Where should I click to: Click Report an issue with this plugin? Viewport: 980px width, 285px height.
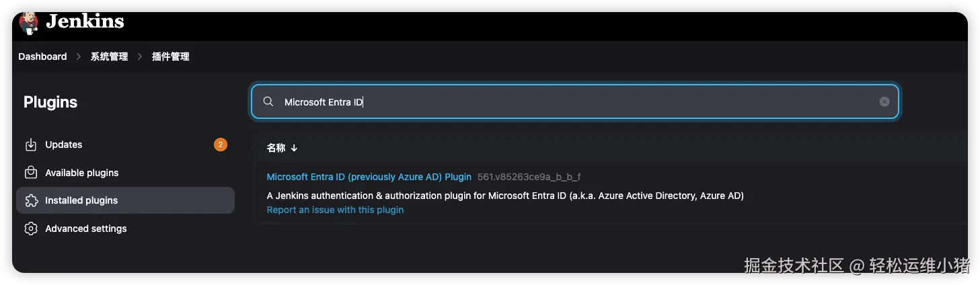coord(335,210)
